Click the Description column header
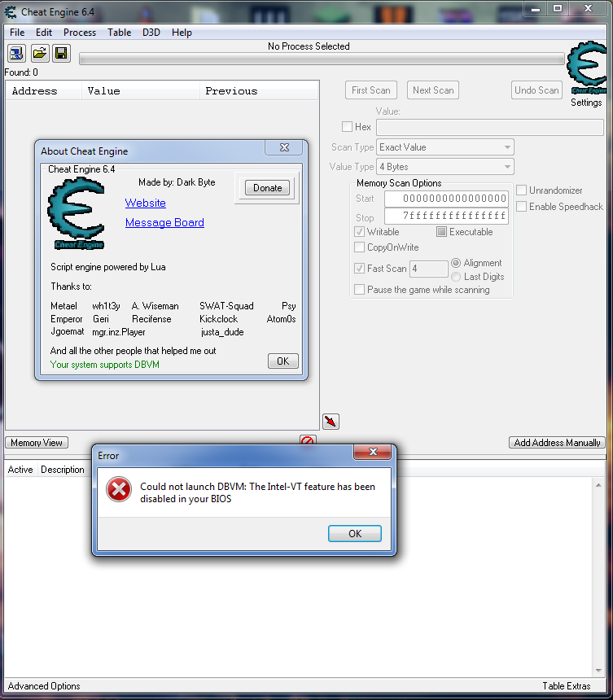The height and width of the screenshot is (700, 613). coord(63,470)
